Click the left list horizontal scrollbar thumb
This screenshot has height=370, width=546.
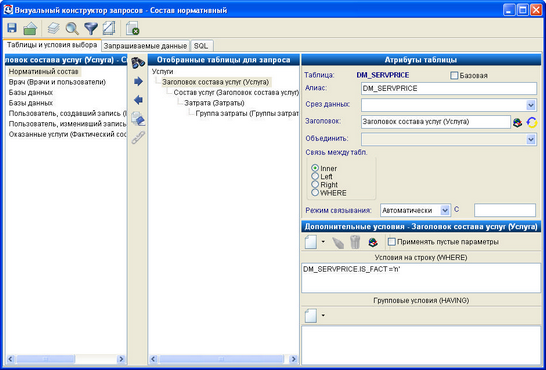point(45,359)
